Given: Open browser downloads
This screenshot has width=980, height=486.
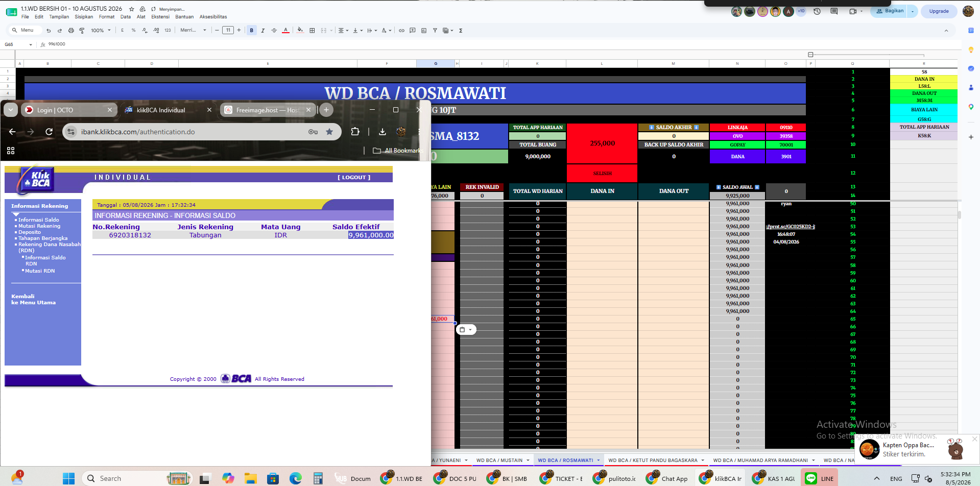Looking at the screenshot, I should (383, 132).
